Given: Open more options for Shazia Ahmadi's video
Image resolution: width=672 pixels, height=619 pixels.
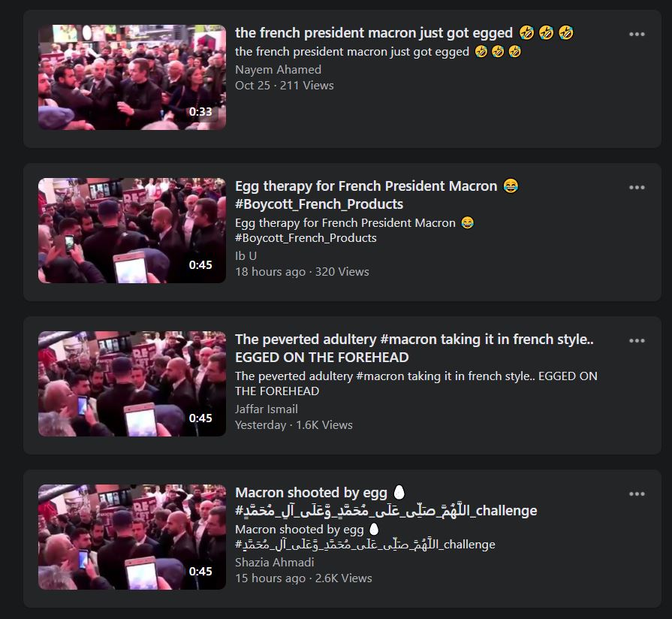Looking at the screenshot, I should pyautogui.click(x=637, y=494).
